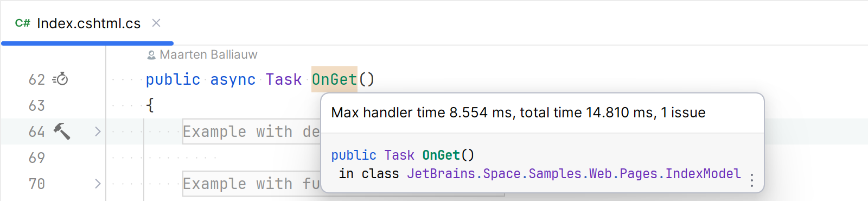Screen dimensions: 868x201
Task: Click the public keyword on line 62
Action: [x=173, y=79]
